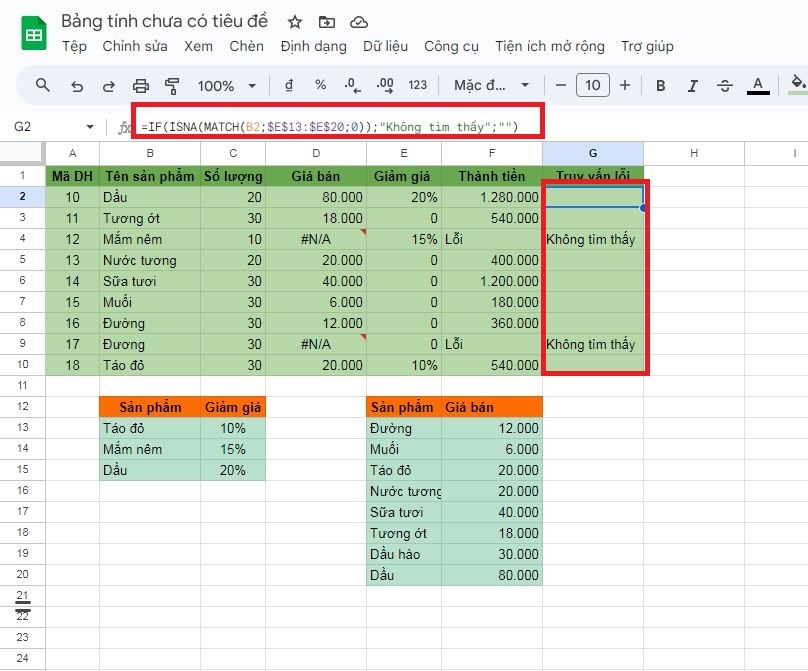Open the 100% zoom dropdown
Viewport: 808px width, 671px height.
pyautogui.click(x=227, y=86)
